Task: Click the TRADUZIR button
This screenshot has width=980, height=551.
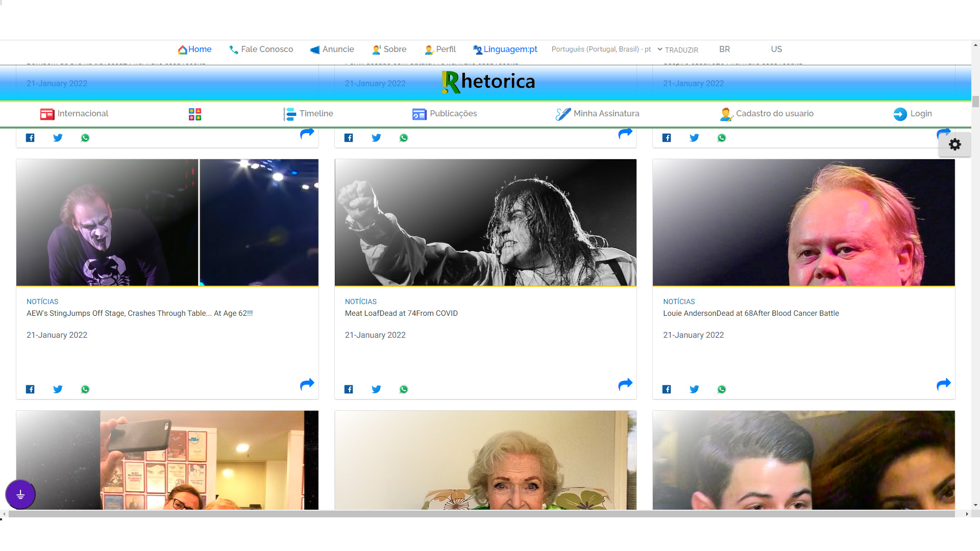Action: 681,50
